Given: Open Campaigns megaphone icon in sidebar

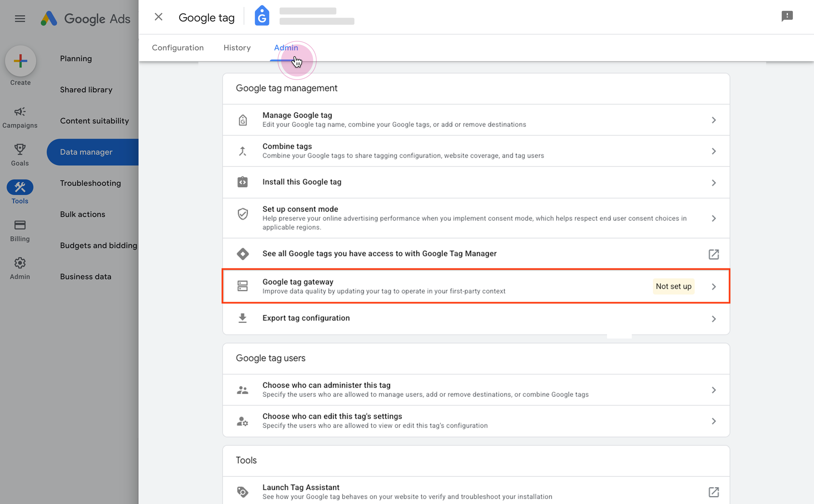Looking at the screenshot, I should coord(20,112).
